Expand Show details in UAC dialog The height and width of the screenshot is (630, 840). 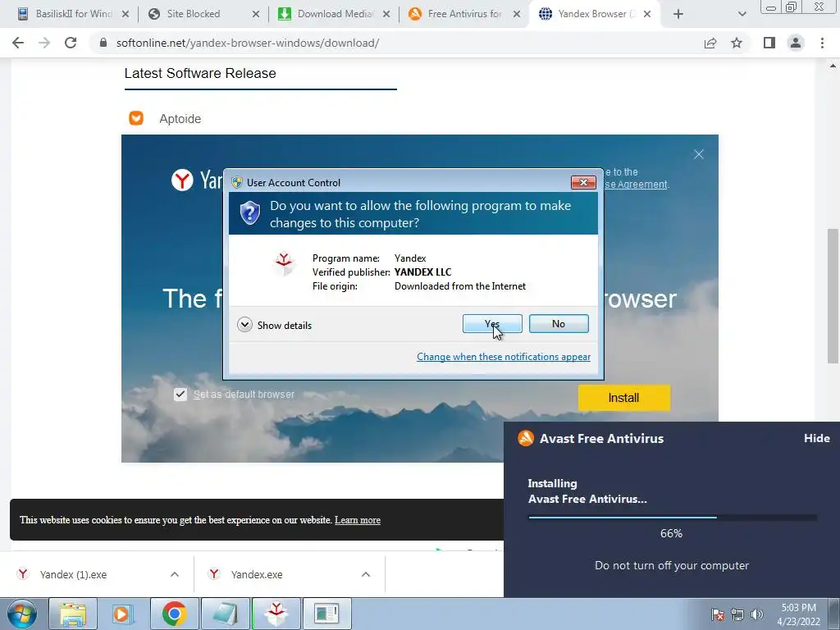click(x=274, y=325)
